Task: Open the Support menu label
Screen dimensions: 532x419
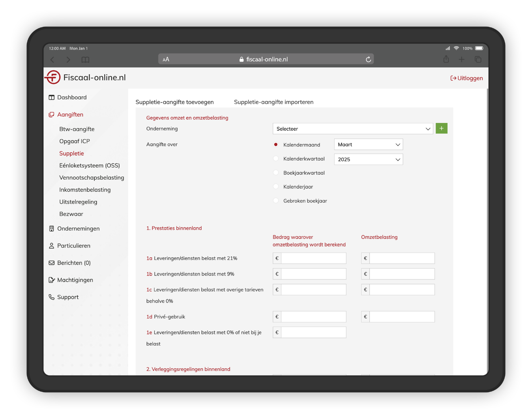Action: coord(68,297)
